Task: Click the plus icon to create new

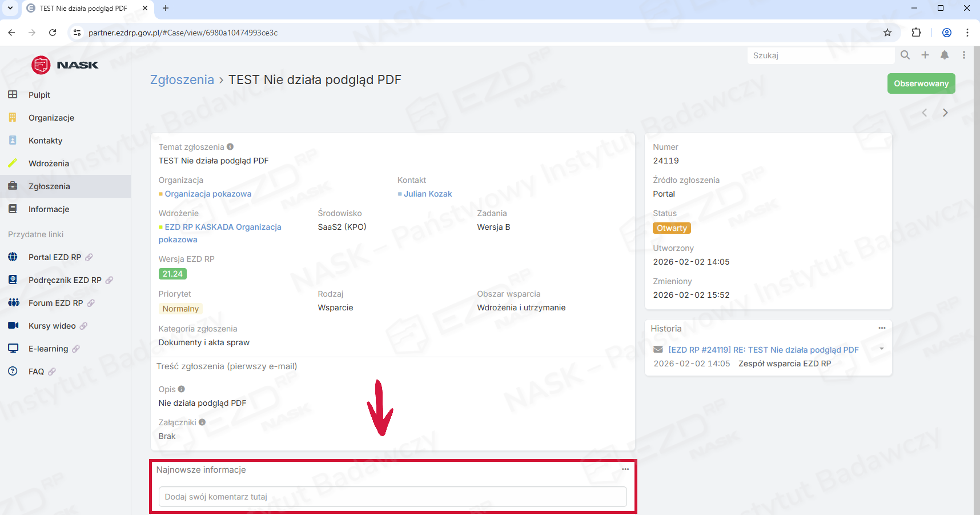Action: click(925, 55)
